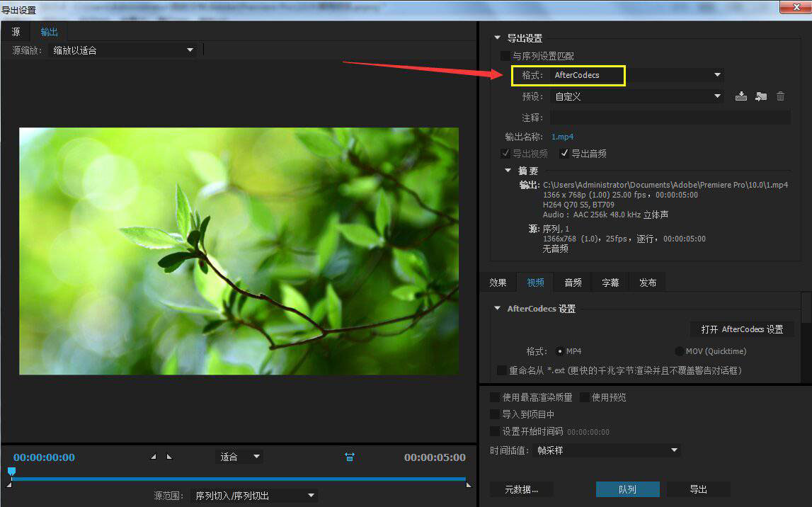Open the 适合 zoom level dropdown
The image size is (812, 507).
pos(239,457)
